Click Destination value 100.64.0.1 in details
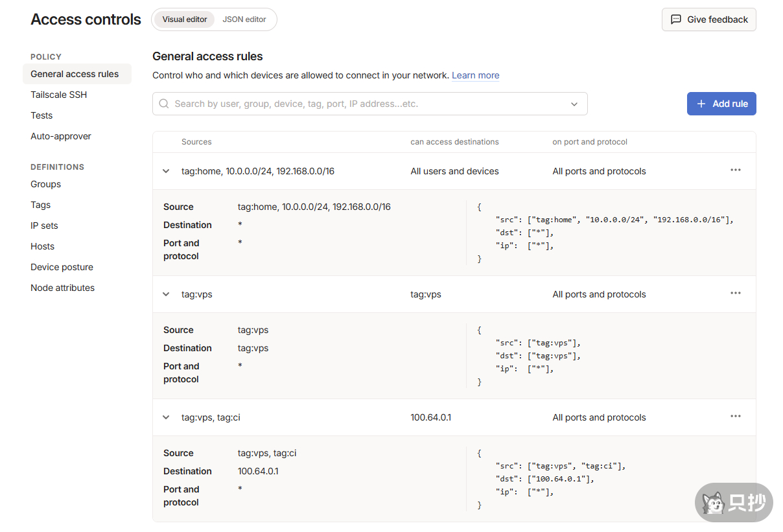The width and height of the screenshot is (783, 532). 258,471
